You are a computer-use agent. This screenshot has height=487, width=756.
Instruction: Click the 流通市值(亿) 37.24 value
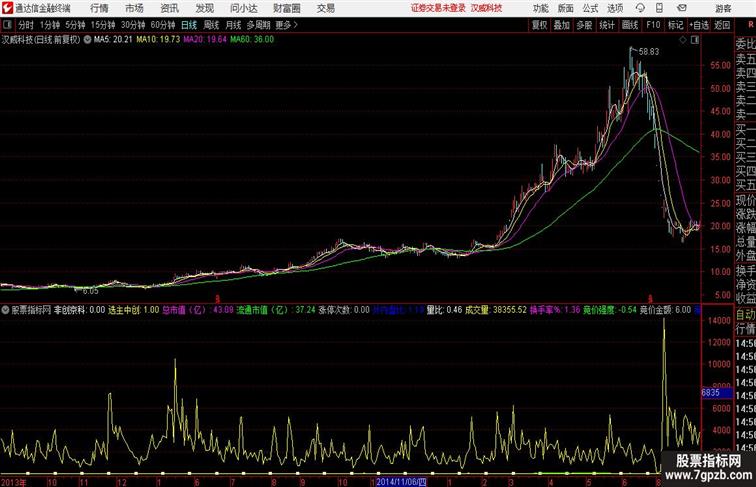tap(276, 310)
